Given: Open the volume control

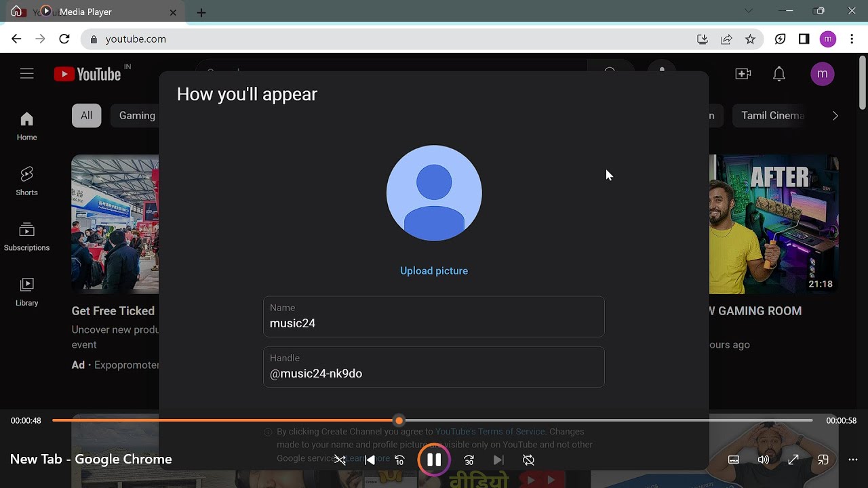Looking at the screenshot, I should [x=764, y=460].
